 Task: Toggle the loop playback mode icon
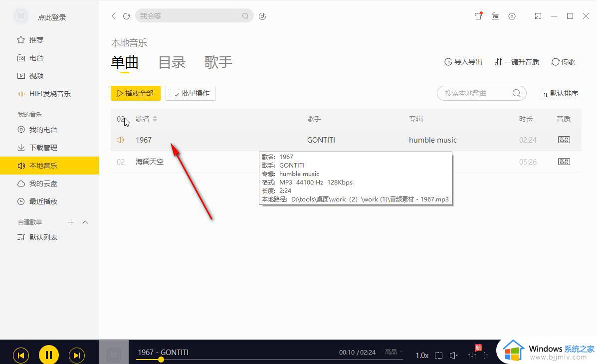[438, 356]
